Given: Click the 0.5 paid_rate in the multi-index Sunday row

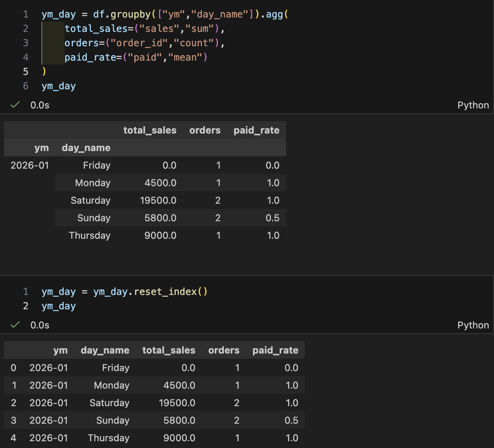Looking at the screenshot, I should pos(272,218).
